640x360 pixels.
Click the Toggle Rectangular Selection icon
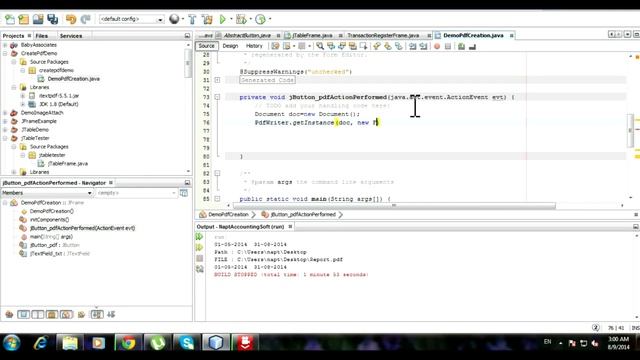[363, 46]
